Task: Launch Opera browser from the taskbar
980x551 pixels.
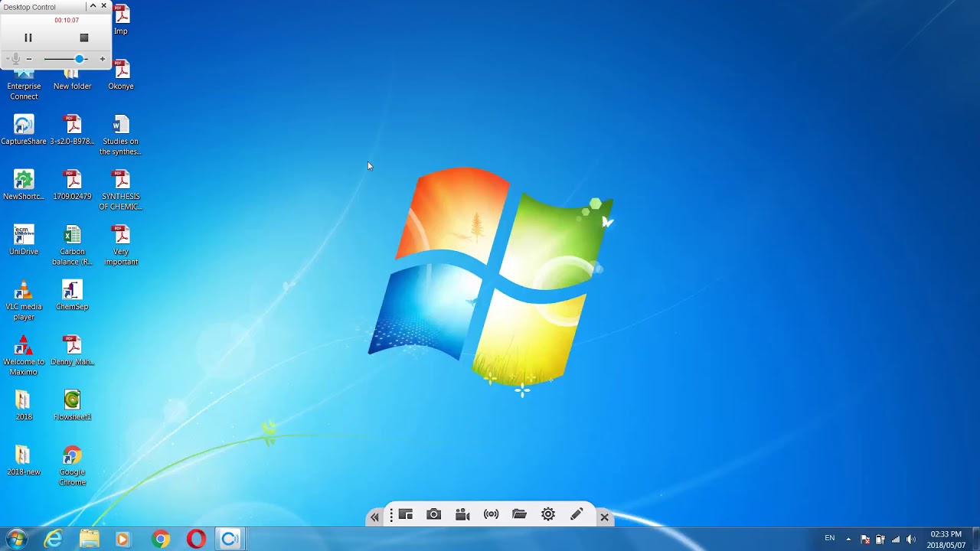Action: (x=196, y=540)
